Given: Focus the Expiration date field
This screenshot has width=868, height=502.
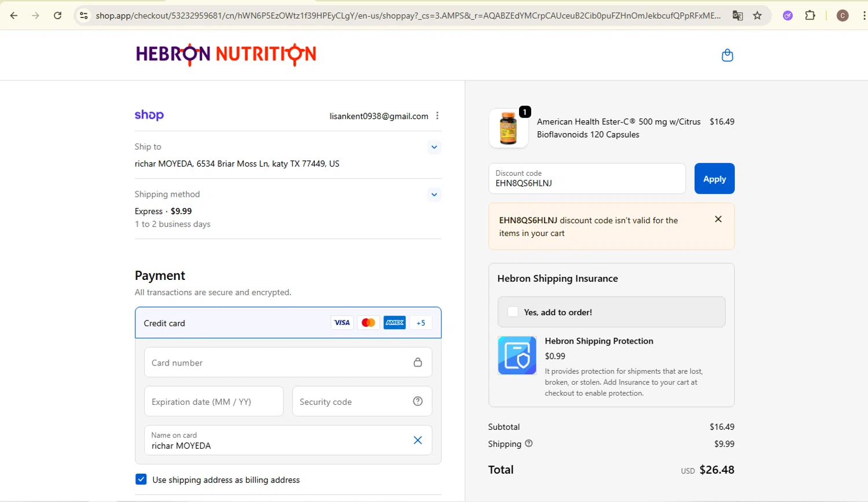Looking at the screenshot, I should pos(214,401).
